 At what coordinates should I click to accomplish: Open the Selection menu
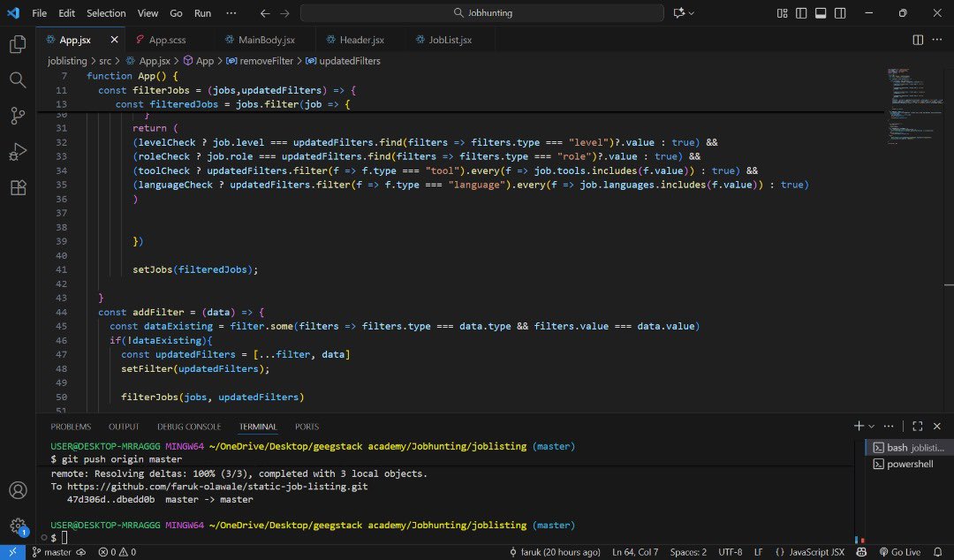click(106, 12)
